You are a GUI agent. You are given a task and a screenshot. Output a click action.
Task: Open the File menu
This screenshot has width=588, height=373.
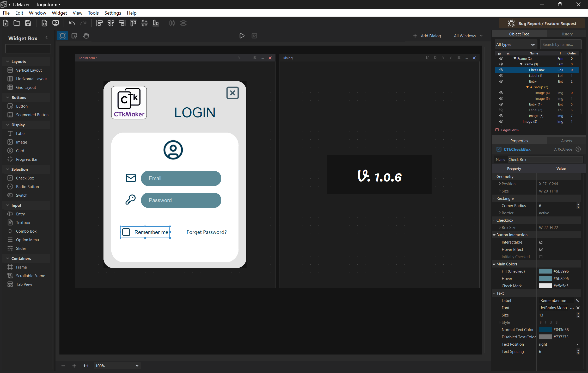pyautogui.click(x=6, y=13)
